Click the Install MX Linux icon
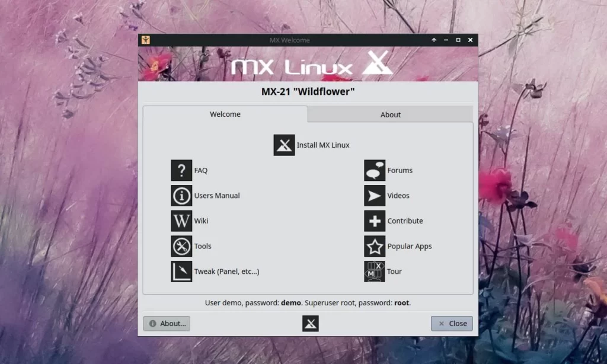 tap(284, 145)
